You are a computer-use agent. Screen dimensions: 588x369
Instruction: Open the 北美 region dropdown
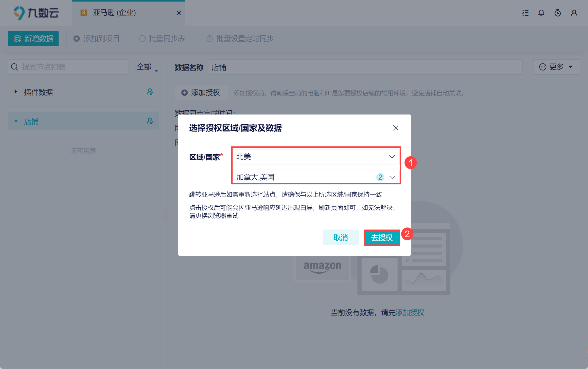point(316,157)
